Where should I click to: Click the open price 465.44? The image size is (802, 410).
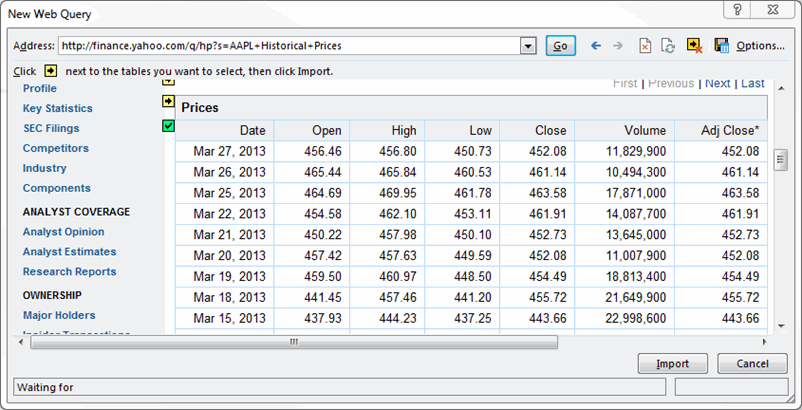pos(323,172)
